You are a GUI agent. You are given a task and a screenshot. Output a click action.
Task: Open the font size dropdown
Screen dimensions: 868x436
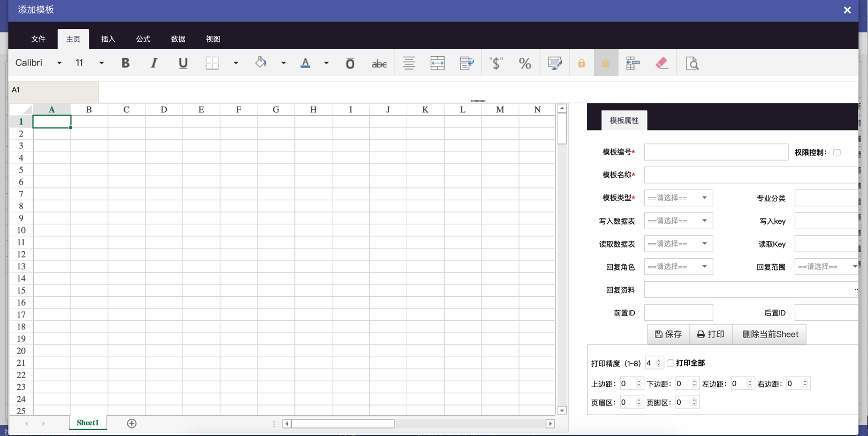coord(101,63)
